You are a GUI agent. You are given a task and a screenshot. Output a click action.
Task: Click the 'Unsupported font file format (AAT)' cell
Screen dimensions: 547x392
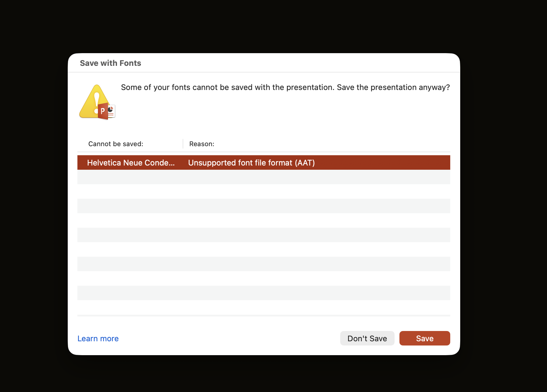[251, 163]
